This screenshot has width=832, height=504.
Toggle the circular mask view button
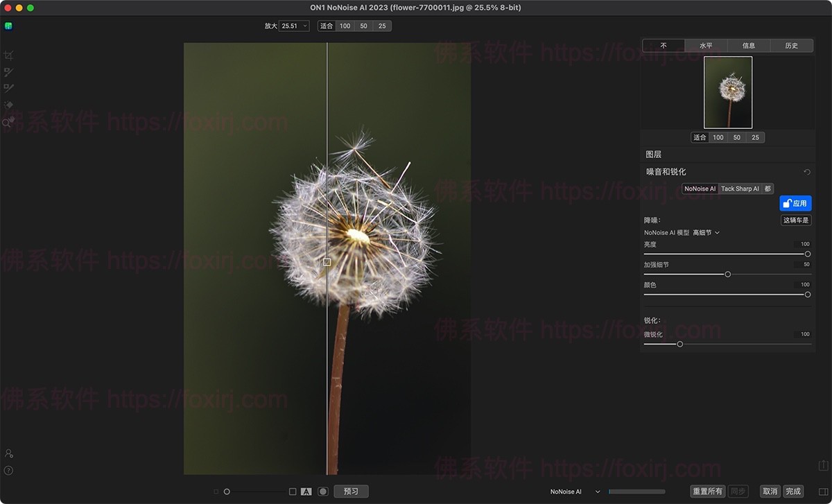pyautogui.click(x=322, y=492)
